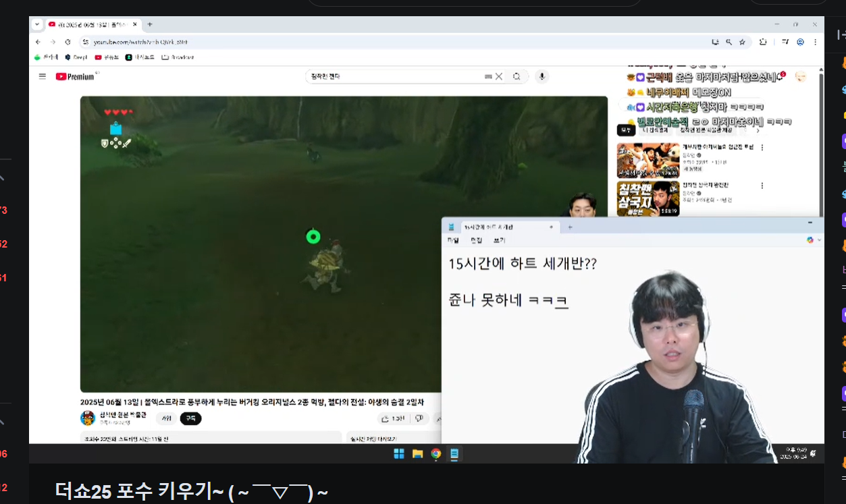Click the text '준나 못하네 ㅋㅋㅋ' in Notepad
This screenshot has width=846, height=504.
pos(508,300)
